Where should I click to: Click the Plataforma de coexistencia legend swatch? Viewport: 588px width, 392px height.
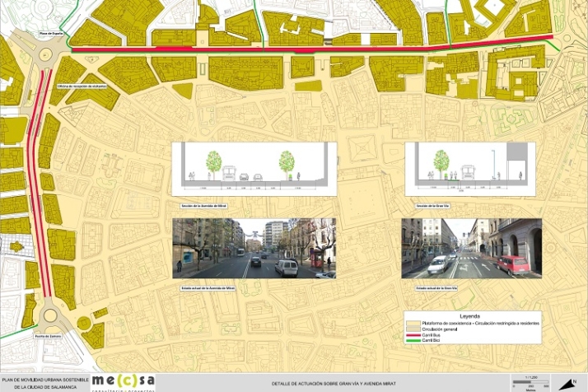(415, 324)
